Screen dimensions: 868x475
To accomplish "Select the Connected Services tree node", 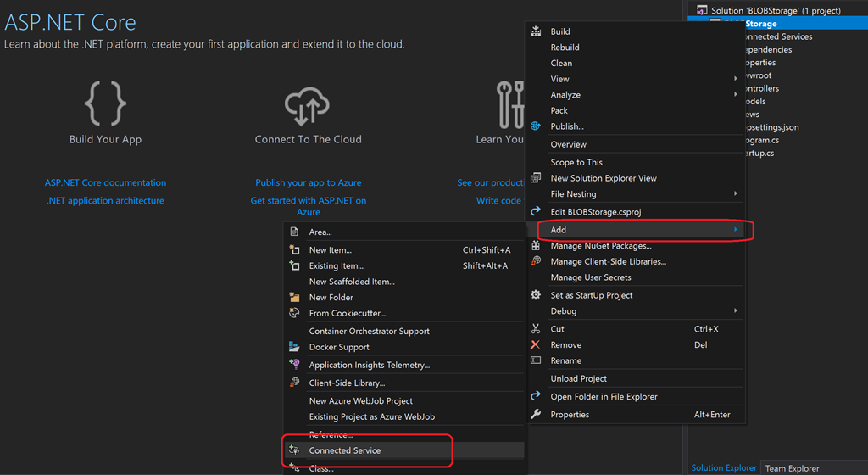I will 778,36.
